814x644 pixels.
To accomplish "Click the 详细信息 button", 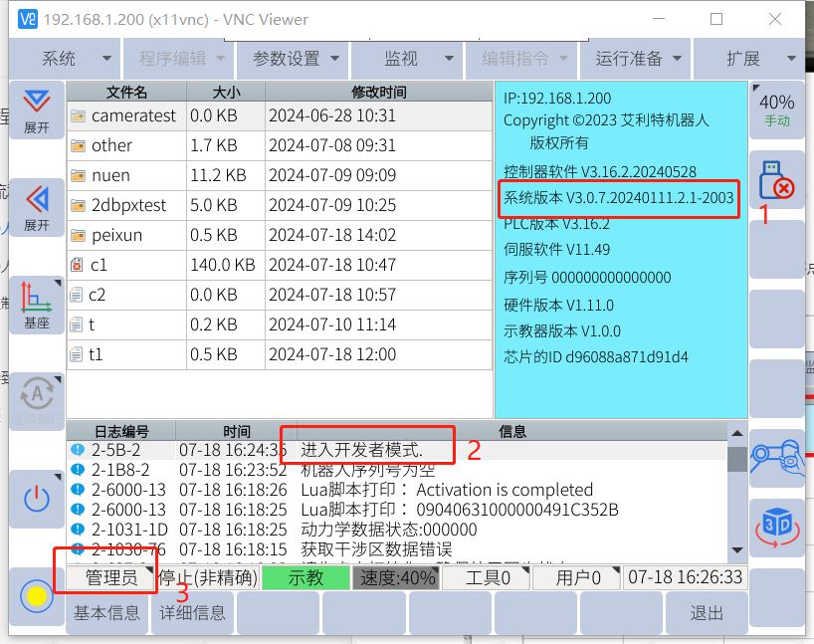I will click(x=192, y=613).
